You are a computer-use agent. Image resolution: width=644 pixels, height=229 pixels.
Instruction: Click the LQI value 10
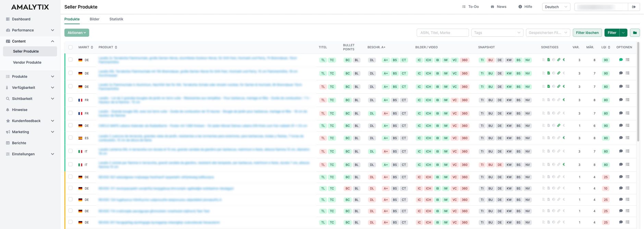(x=606, y=189)
